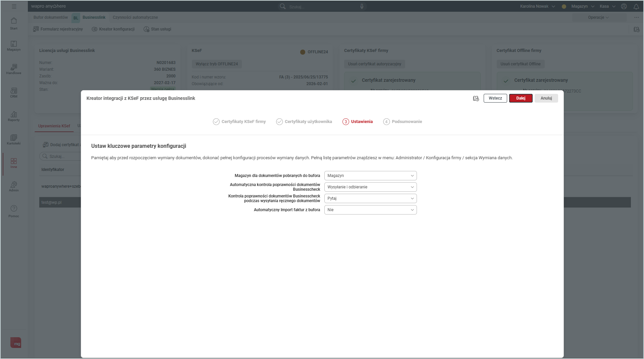Click Dalej to continue
644x359 pixels.
521,98
